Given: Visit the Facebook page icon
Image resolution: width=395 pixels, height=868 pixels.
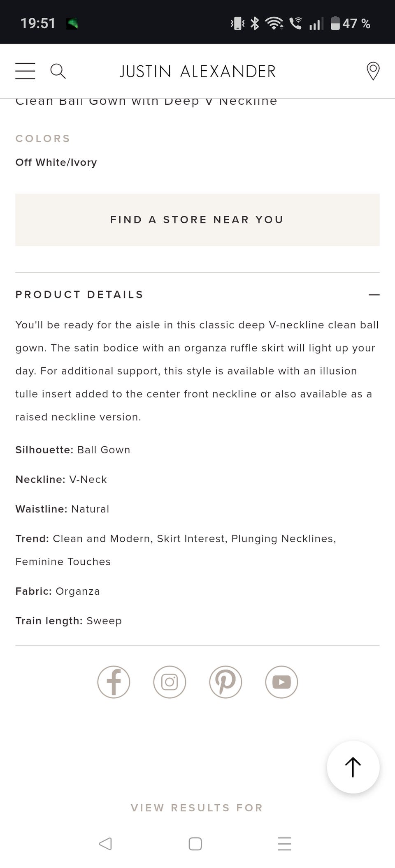Looking at the screenshot, I should click(114, 682).
